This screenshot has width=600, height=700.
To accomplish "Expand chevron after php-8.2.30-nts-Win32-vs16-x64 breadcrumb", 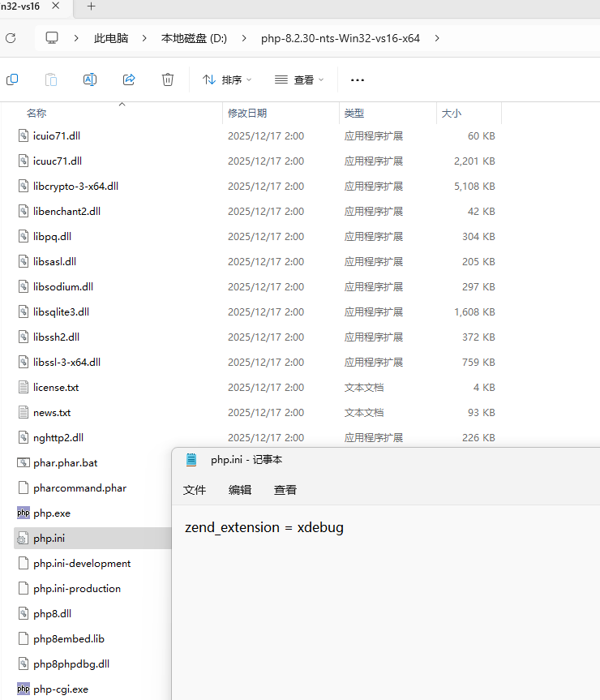I will point(437,38).
